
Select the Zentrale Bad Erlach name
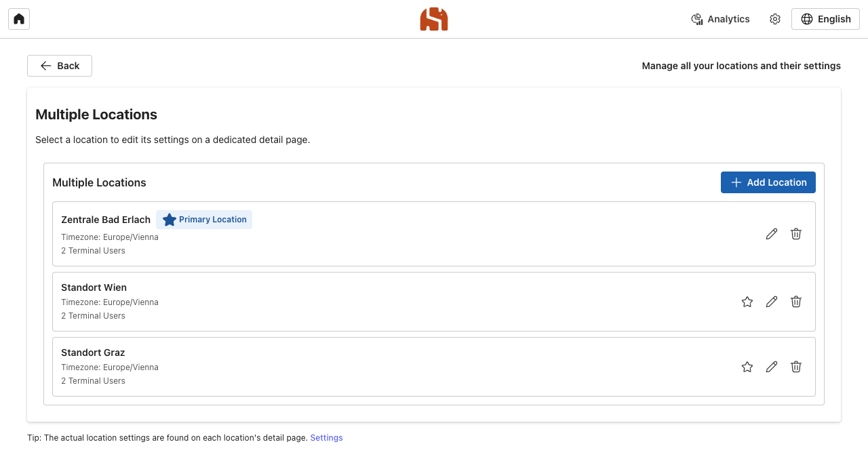coord(106,220)
